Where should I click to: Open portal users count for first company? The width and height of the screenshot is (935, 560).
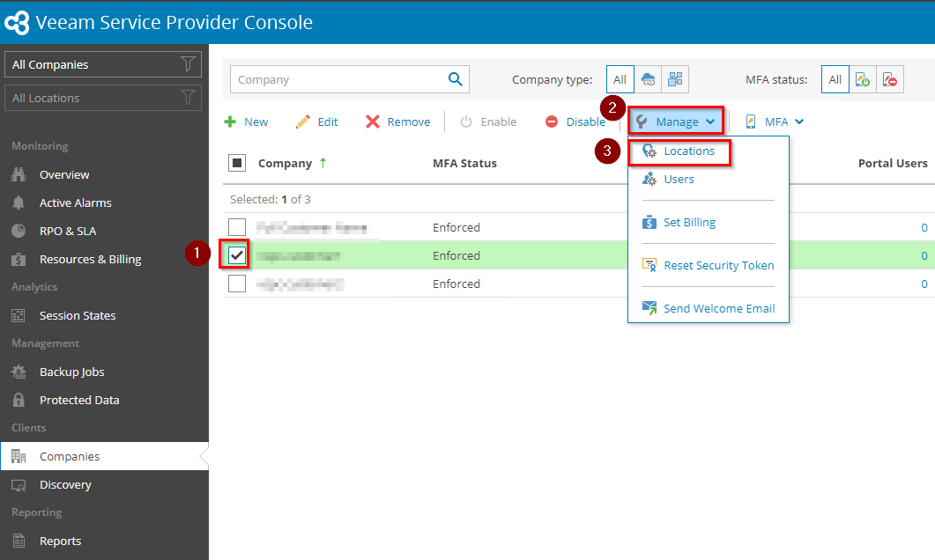pyautogui.click(x=924, y=227)
